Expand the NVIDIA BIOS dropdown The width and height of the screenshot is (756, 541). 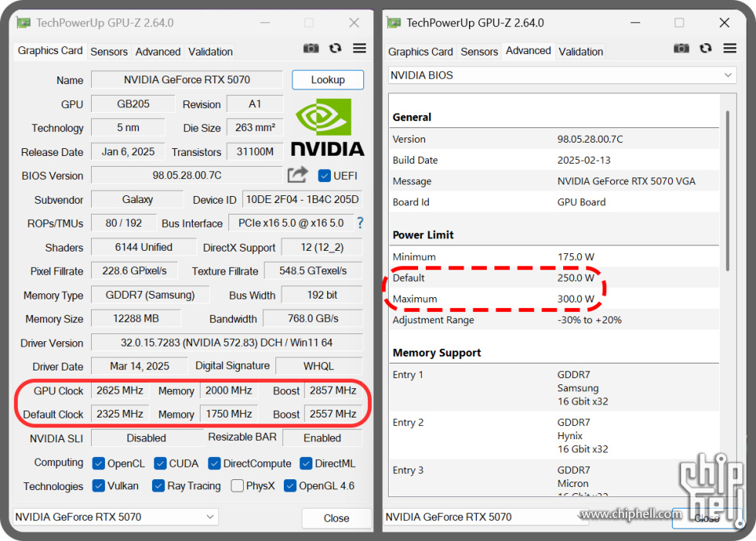pyautogui.click(x=562, y=75)
